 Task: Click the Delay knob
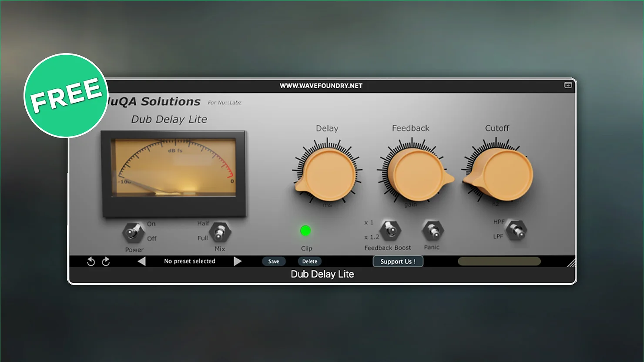330,175
